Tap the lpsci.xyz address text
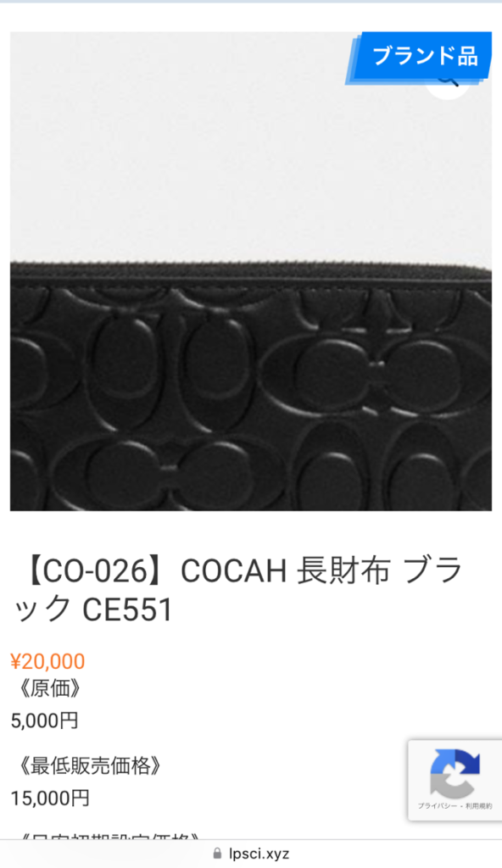Viewport: 502px width, 868px height. coord(259,854)
